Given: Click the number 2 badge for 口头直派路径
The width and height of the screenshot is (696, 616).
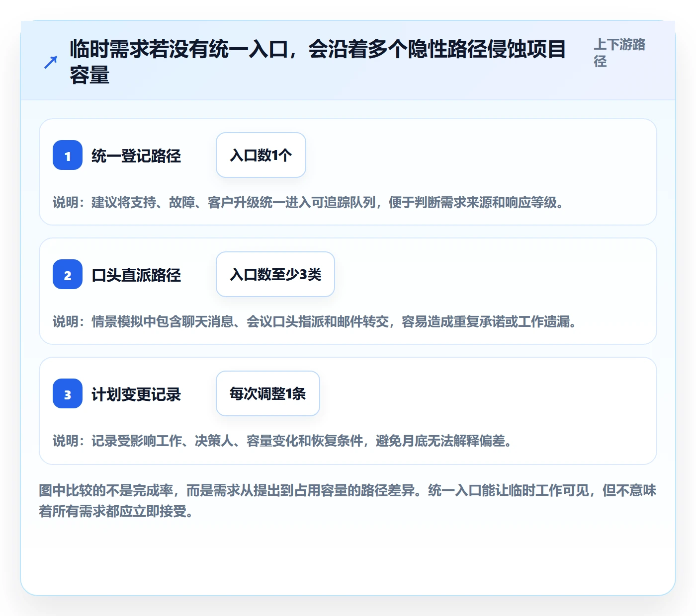Looking at the screenshot, I should point(68,274).
